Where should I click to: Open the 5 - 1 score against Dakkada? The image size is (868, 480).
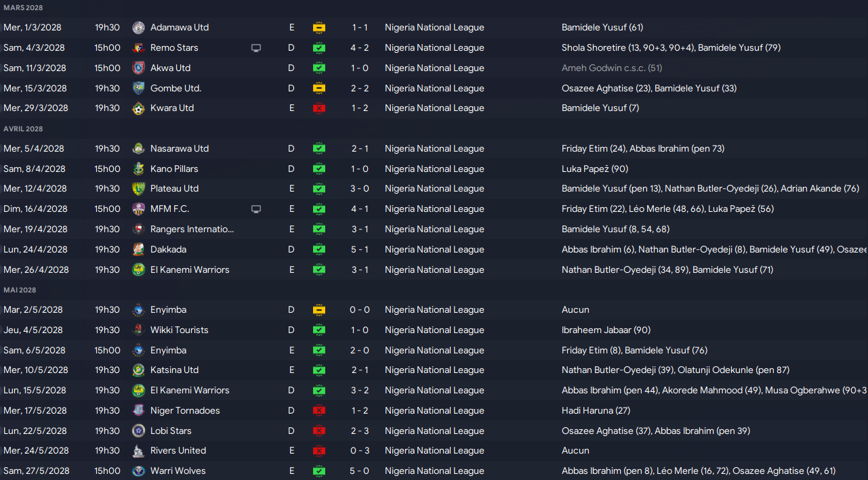359,250
